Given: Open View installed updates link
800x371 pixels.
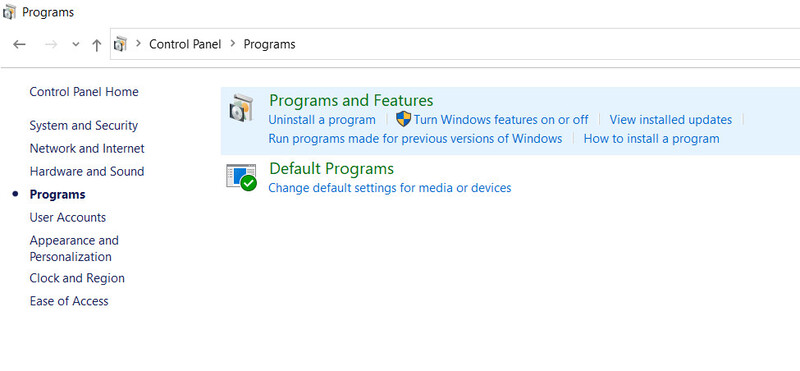Looking at the screenshot, I should 671,120.
